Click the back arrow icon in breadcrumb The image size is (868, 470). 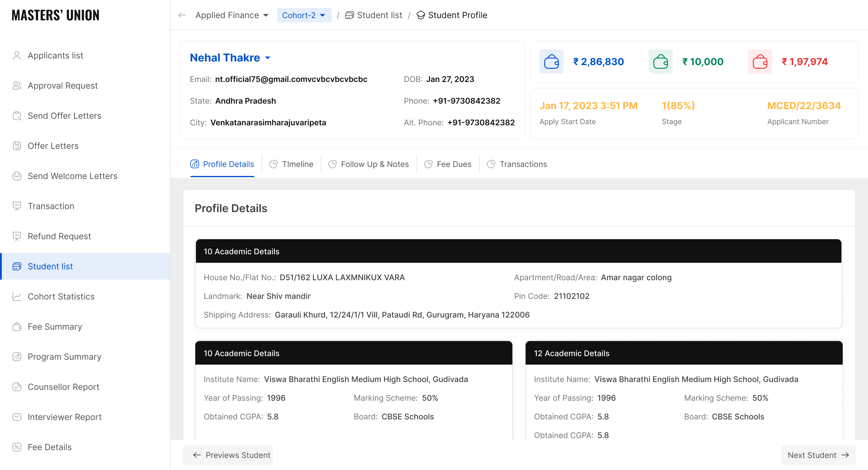tap(182, 15)
